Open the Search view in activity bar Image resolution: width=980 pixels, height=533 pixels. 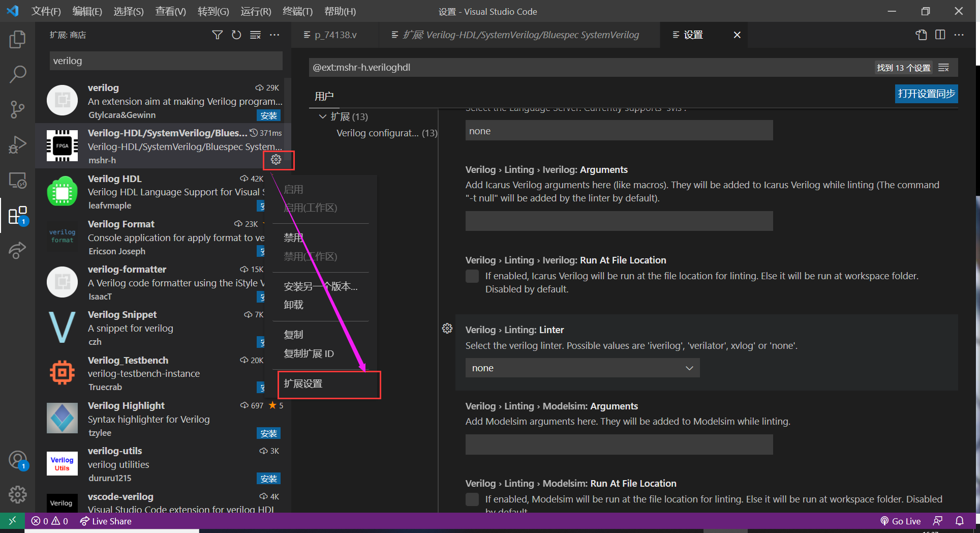[x=17, y=74]
